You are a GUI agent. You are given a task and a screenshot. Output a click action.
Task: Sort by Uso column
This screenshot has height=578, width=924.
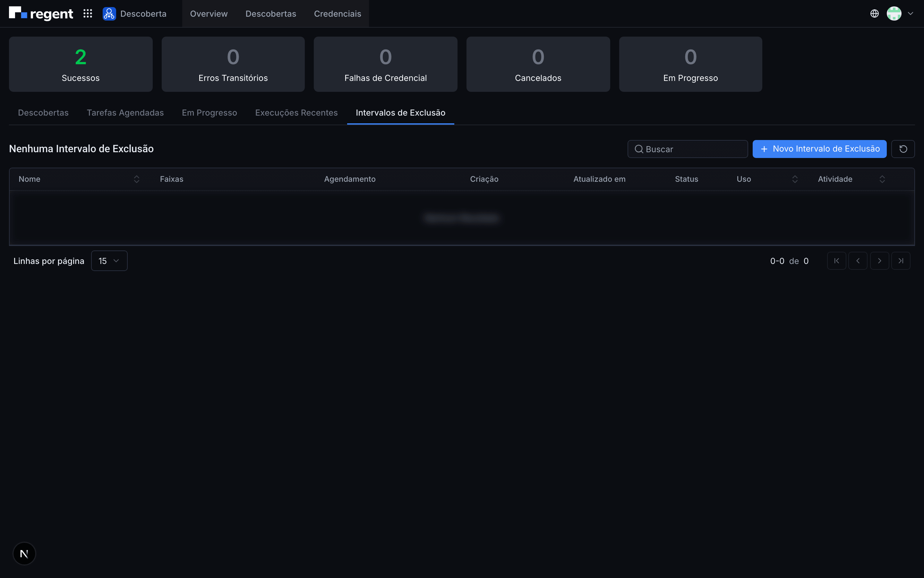click(795, 179)
